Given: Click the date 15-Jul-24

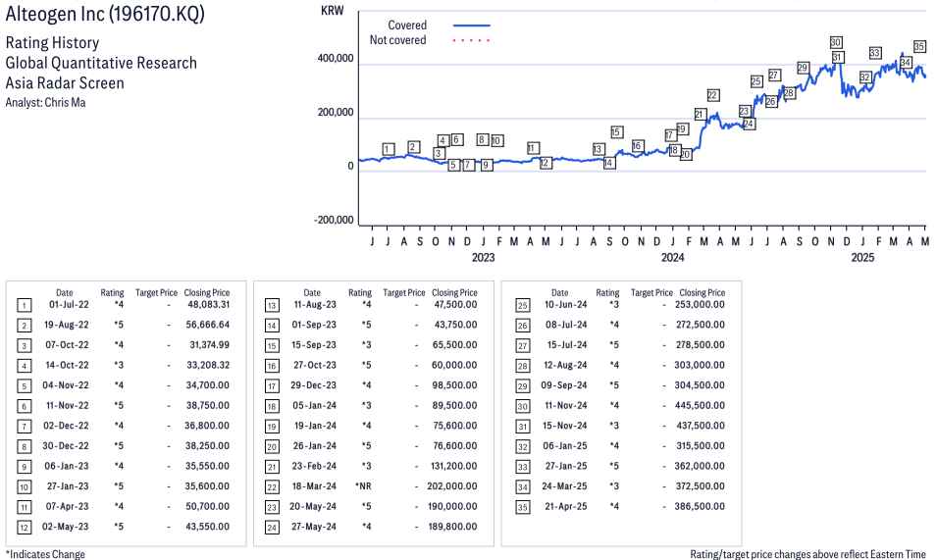Looking at the screenshot, I should click(x=567, y=345).
